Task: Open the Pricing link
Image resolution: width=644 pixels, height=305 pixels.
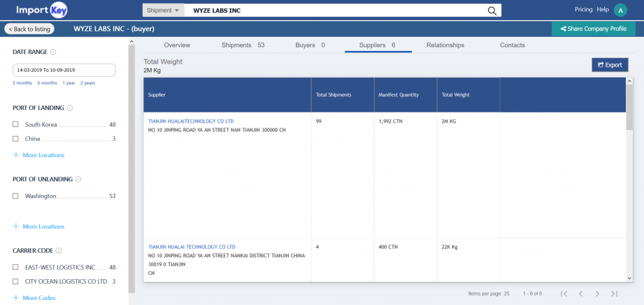Action: (584, 9)
